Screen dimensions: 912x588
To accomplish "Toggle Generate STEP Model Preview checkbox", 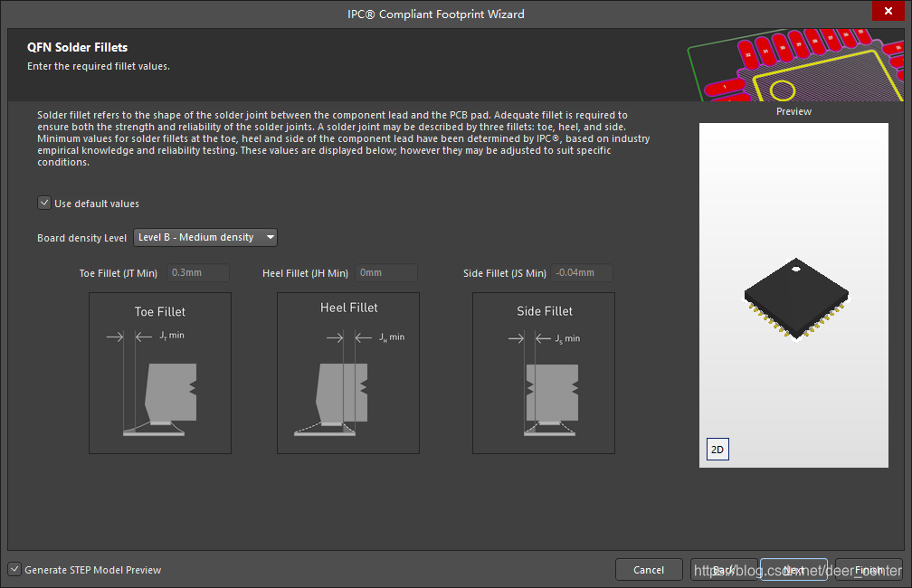I will click(x=14, y=570).
